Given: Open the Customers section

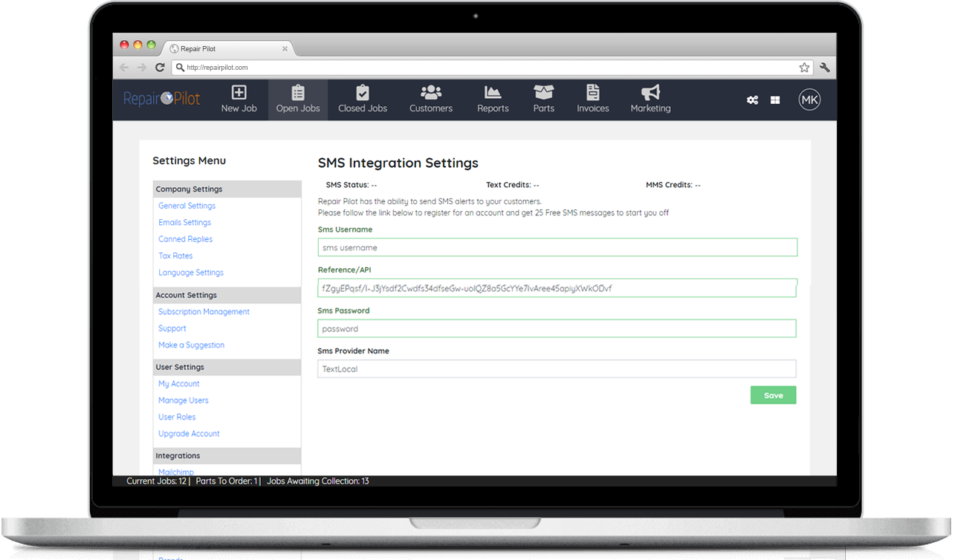Looking at the screenshot, I should (431, 100).
